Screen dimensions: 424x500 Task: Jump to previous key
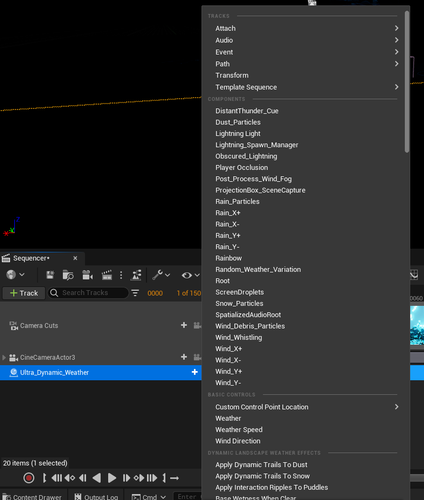(x=70, y=478)
